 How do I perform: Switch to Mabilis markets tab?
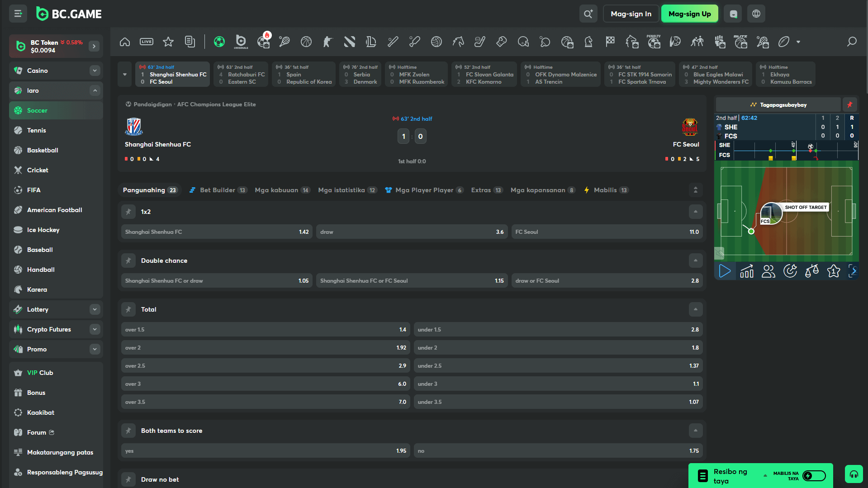click(606, 190)
